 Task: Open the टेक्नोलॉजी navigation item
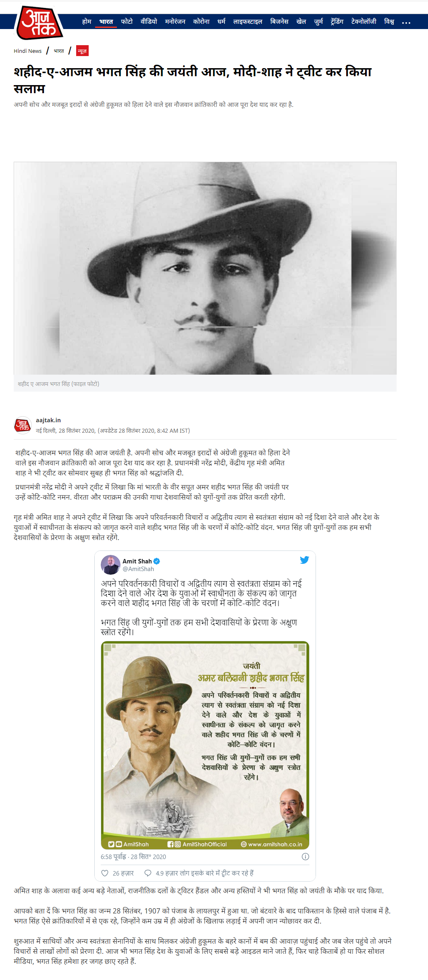click(364, 21)
